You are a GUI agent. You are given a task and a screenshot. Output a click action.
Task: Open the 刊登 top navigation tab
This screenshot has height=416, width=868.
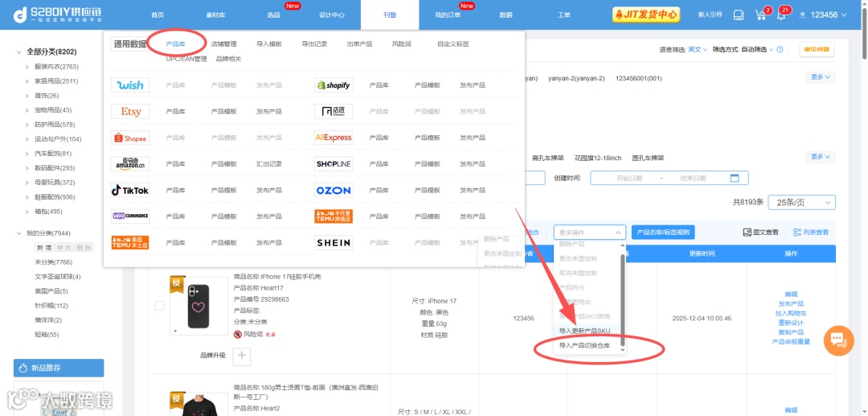coord(390,15)
